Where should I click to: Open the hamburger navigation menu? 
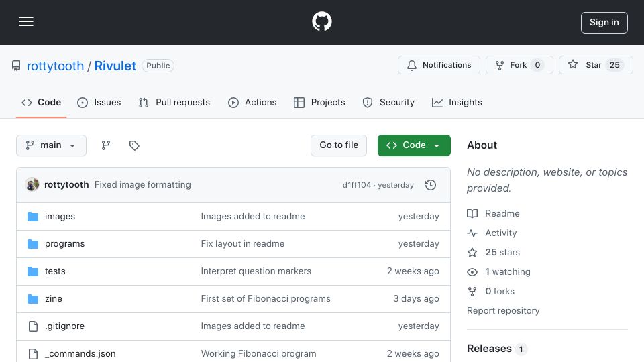tap(26, 21)
